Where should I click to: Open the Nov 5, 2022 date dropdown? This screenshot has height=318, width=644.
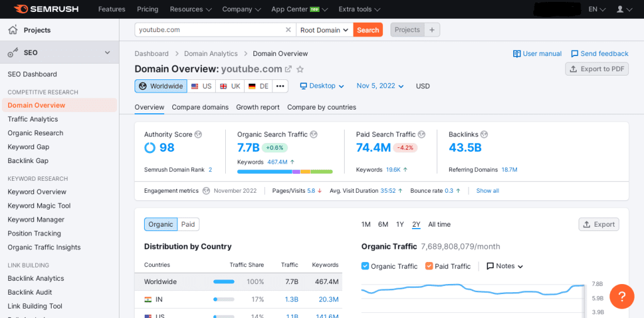tap(380, 86)
